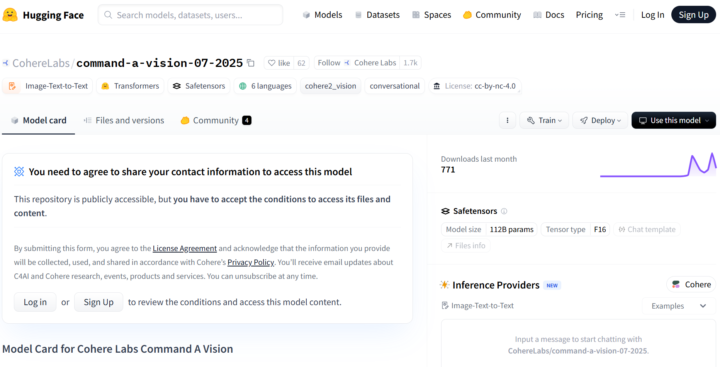Open the Privacy Policy link
The image size is (720, 367).
(x=251, y=263)
